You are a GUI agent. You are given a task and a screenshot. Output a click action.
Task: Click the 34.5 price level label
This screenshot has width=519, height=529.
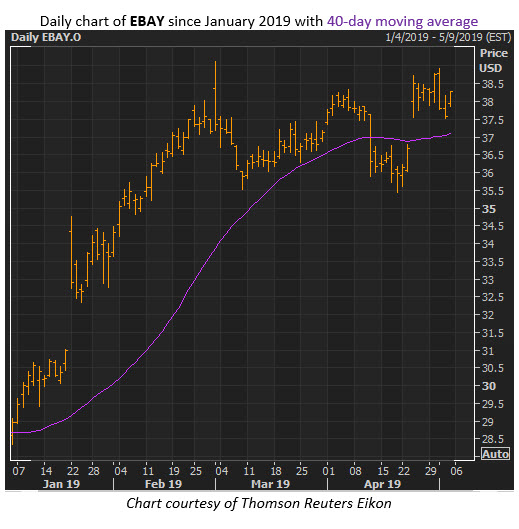tap(492, 226)
